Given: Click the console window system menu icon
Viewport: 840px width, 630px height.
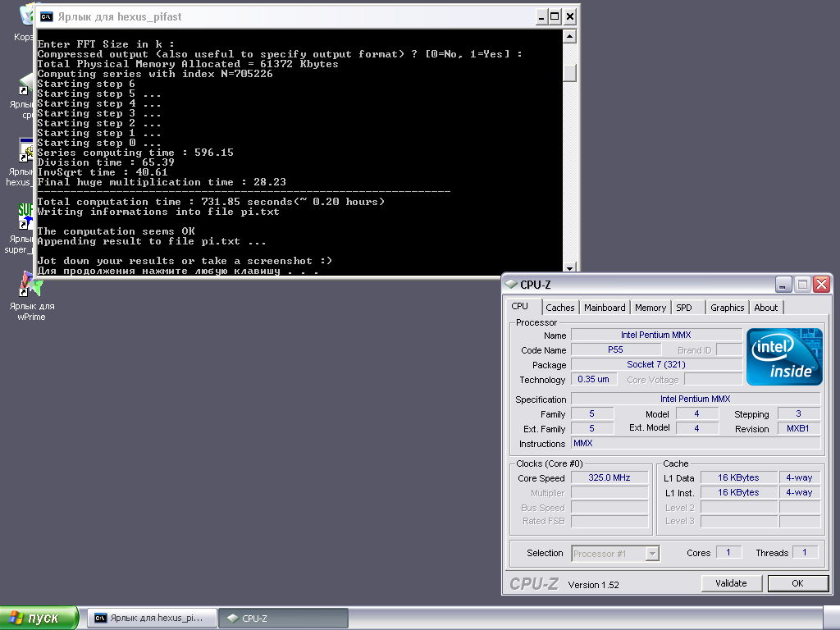Looking at the screenshot, I should [x=47, y=16].
